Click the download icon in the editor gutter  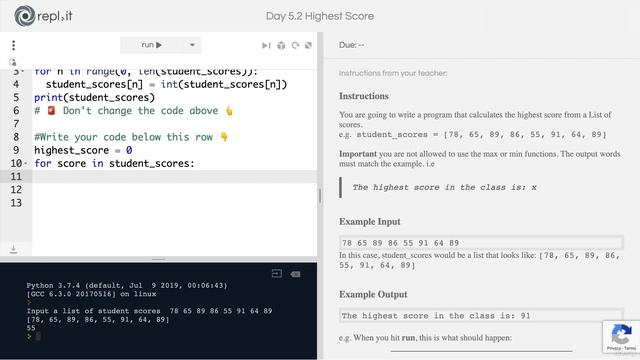pyautogui.click(x=13, y=249)
